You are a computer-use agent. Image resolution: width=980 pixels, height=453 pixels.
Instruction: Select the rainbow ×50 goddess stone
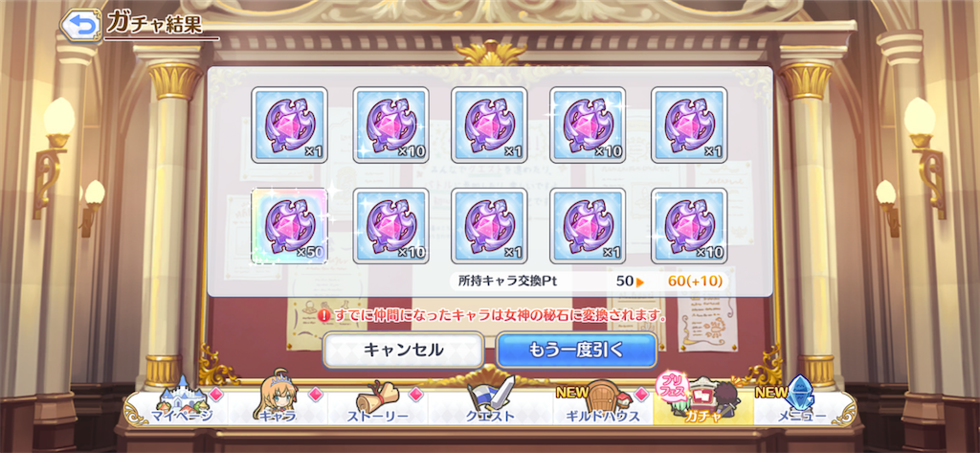pos(289,226)
